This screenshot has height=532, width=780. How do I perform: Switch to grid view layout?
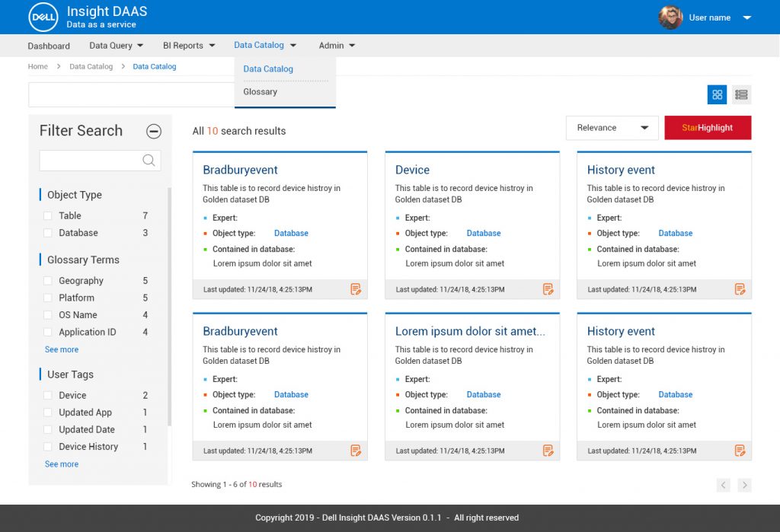pyautogui.click(x=717, y=94)
